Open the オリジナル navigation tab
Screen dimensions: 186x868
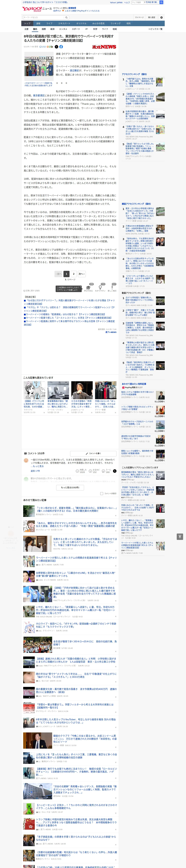(x=81, y=24)
